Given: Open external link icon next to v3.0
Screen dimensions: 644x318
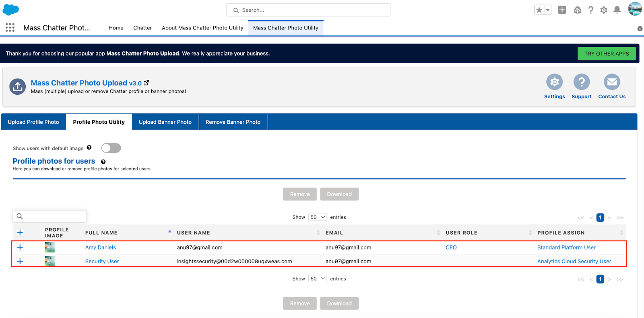Looking at the screenshot, I should 147,83.
